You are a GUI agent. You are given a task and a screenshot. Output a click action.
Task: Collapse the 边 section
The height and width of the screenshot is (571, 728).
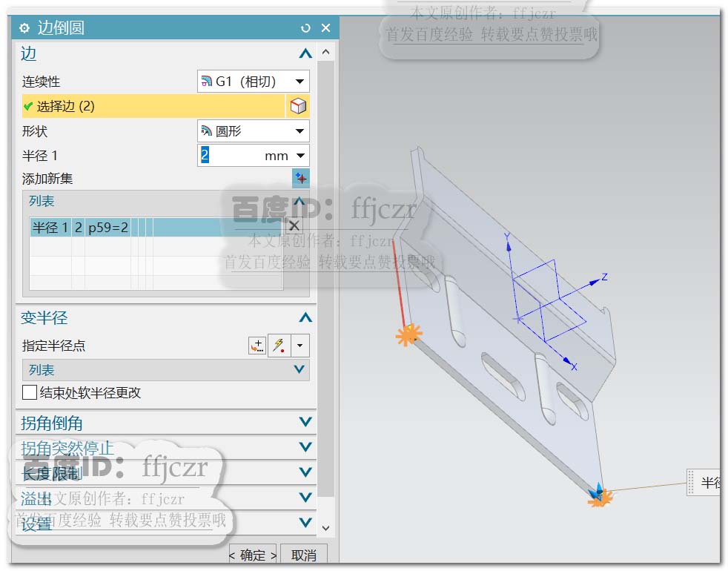305,53
